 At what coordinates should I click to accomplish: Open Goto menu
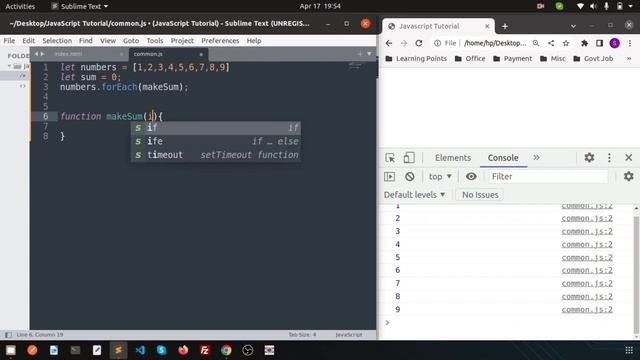click(131, 41)
